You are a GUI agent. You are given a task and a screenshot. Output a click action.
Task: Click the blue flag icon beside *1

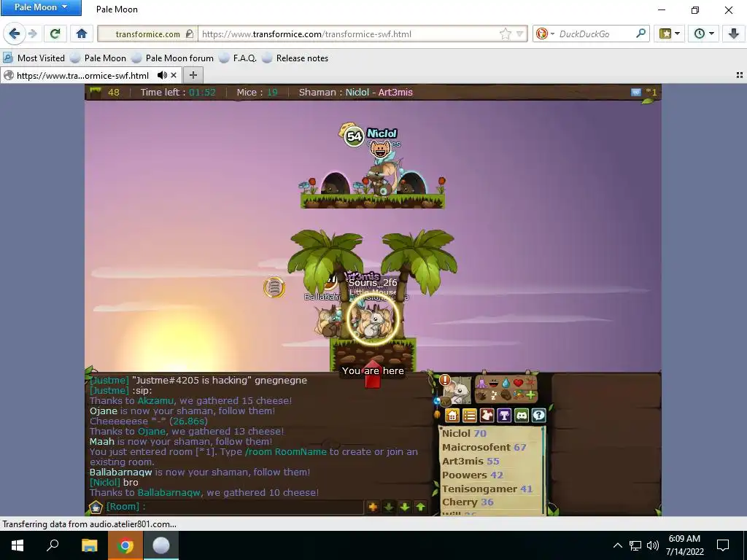pyautogui.click(x=636, y=93)
